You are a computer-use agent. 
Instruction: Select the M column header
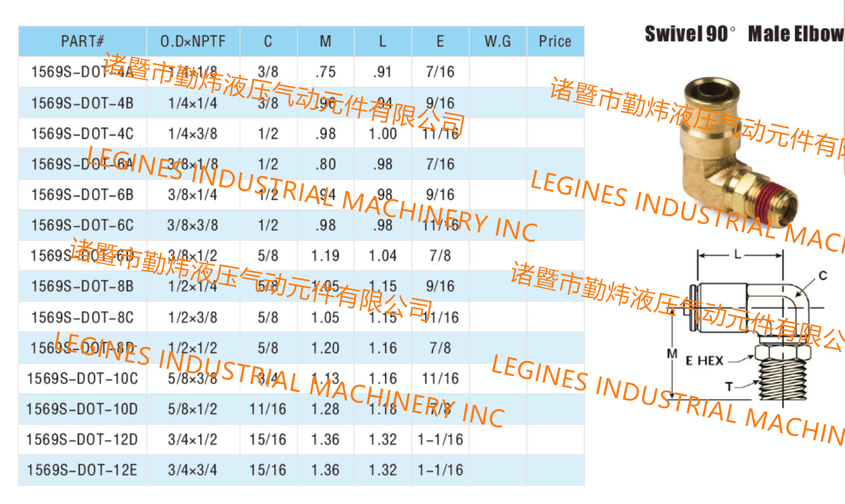tap(325, 41)
